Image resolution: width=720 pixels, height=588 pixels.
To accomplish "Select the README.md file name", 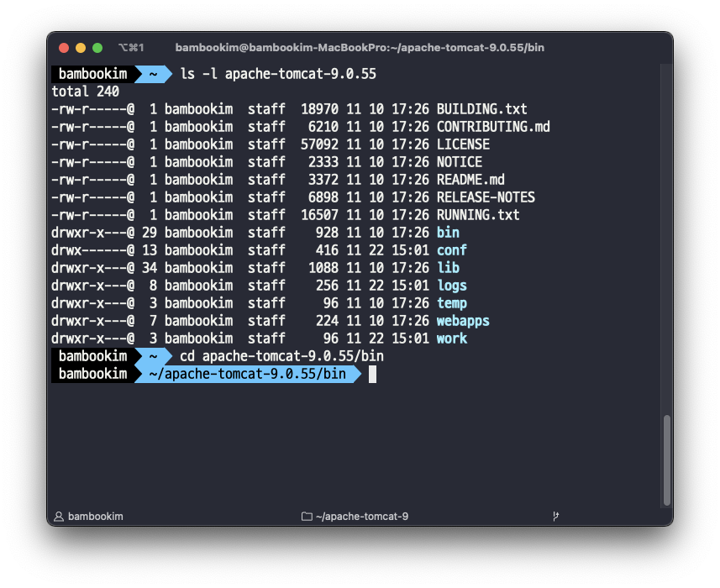I will pyautogui.click(x=470, y=180).
